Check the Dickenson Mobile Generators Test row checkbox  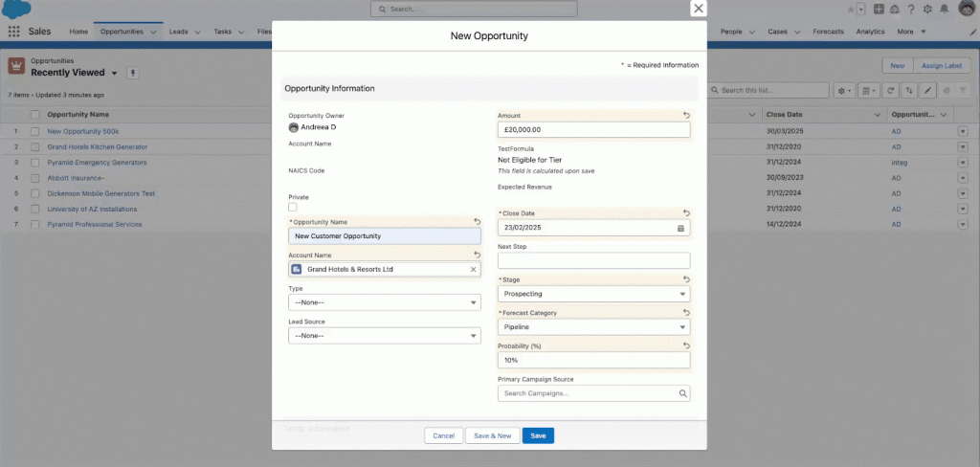coord(35,193)
